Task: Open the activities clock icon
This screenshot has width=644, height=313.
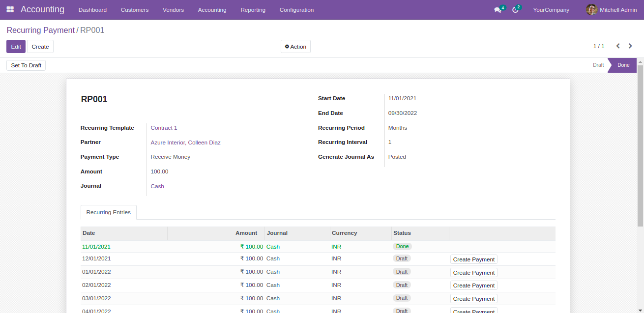Action: click(515, 10)
